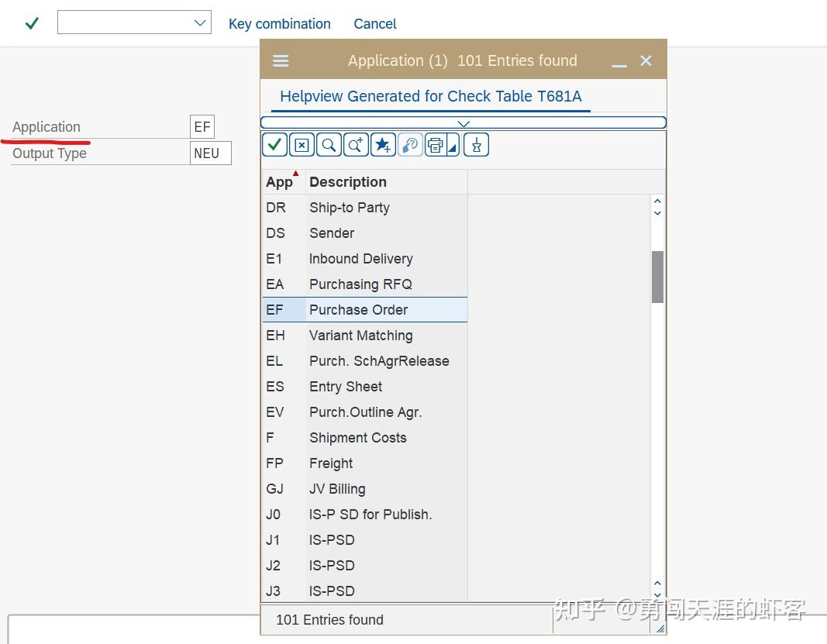The width and height of the screenshot is (827, 644).
Task: Click the green checkmark at the top left
Action: [x=31, y=22]
